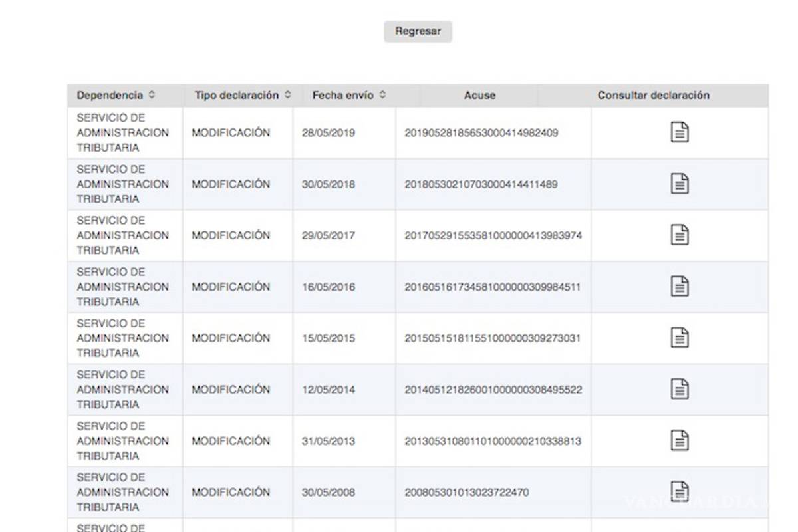798x532 pixels.
Task: Select acuse number 20180530210703000414411489
Action: 481,184
